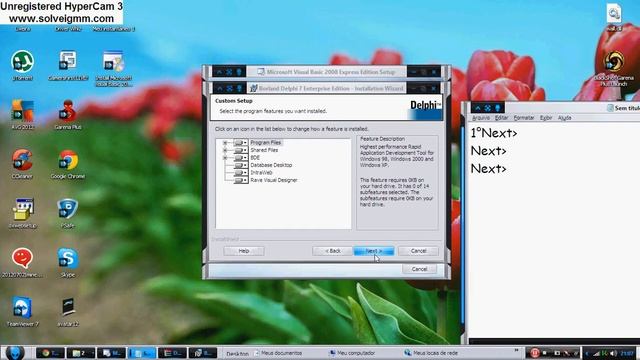This screenshot has width=640, height=360.
Task: Open the Editar menu in Notepad
Action: [x=501, y=118]
